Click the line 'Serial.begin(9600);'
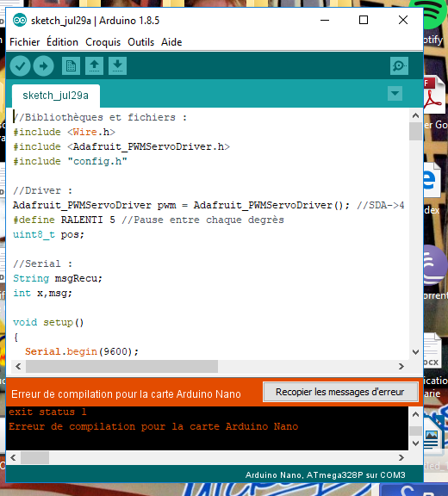The width and height of the screenshot is (448, 496). [82, 351]
